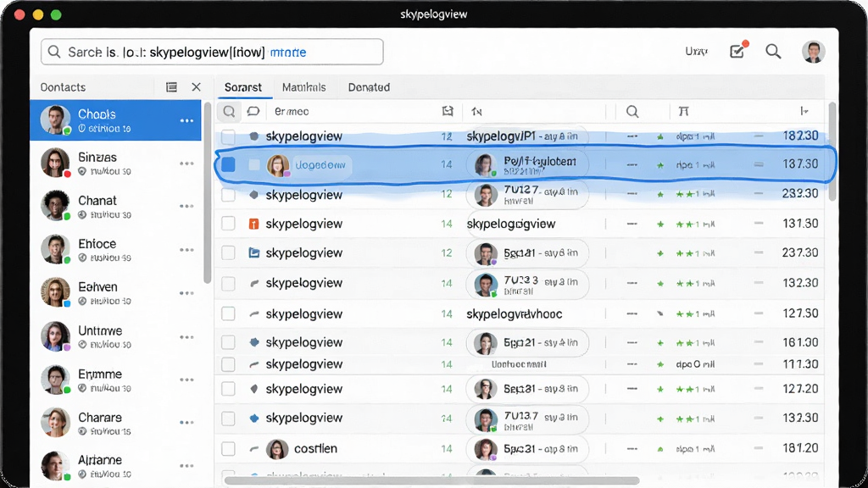Click the skypelogvtvhooc cell in 127.50 row

515,314
